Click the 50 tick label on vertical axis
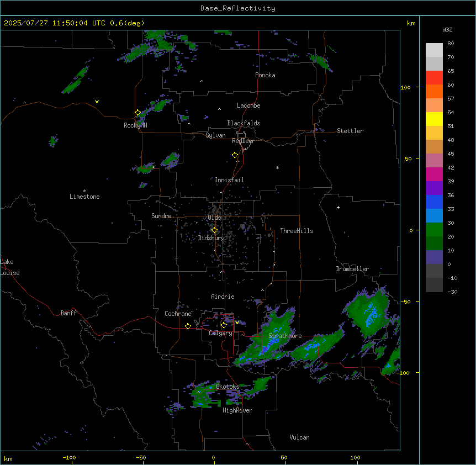The height and width of the screenshot is (465, 476). click(408, 158)
